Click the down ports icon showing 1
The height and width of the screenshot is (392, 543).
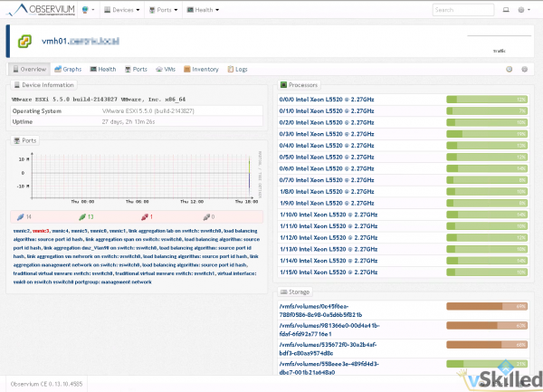(147, 217)
